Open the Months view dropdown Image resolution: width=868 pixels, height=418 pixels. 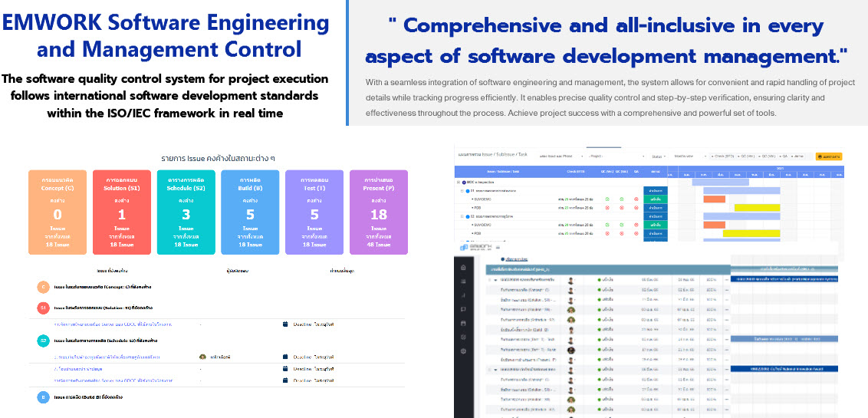coord(689,156)
